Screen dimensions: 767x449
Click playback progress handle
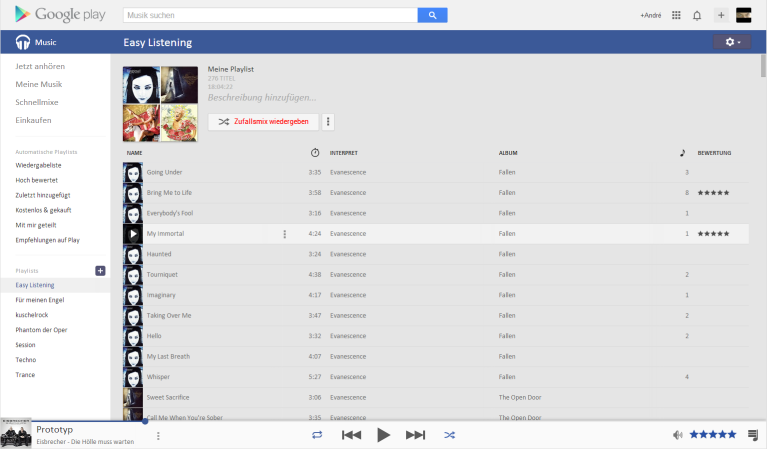click(x=145, y=421)
